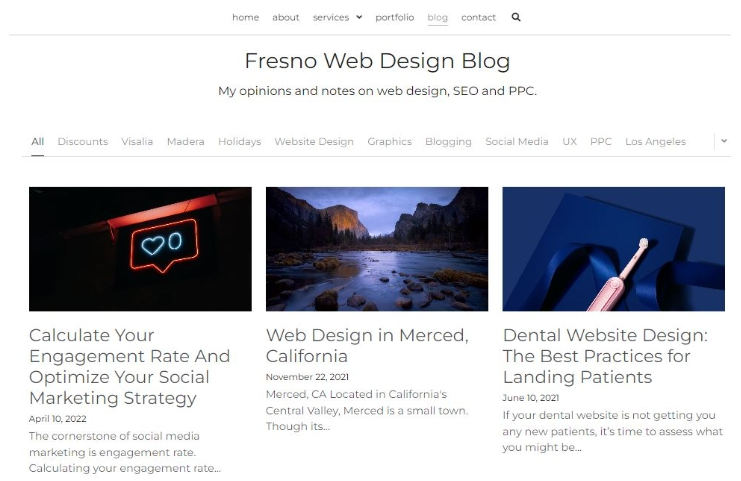Open the portfolio menu item
741x481 pixels.
pyautogui.click(x=395, y=17)
